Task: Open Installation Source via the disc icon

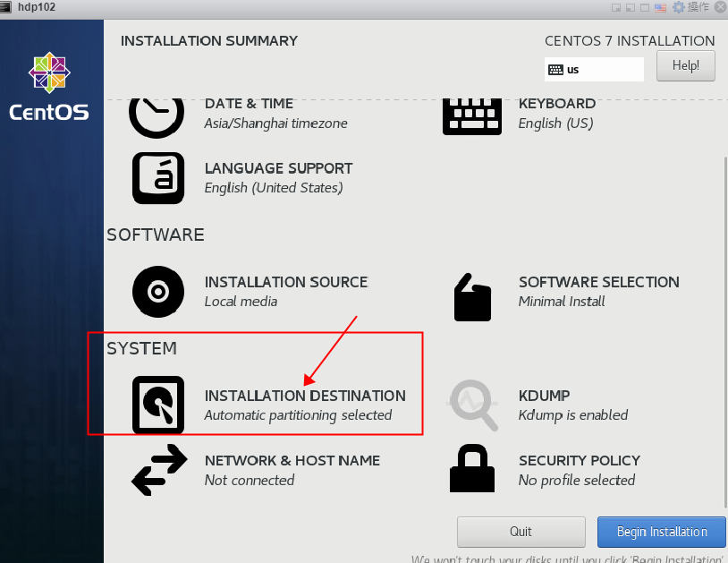Action: [158, 292]
